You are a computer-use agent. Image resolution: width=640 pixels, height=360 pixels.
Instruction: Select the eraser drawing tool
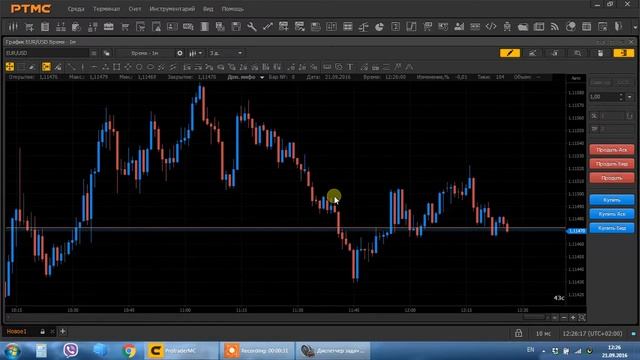point(32,67)
